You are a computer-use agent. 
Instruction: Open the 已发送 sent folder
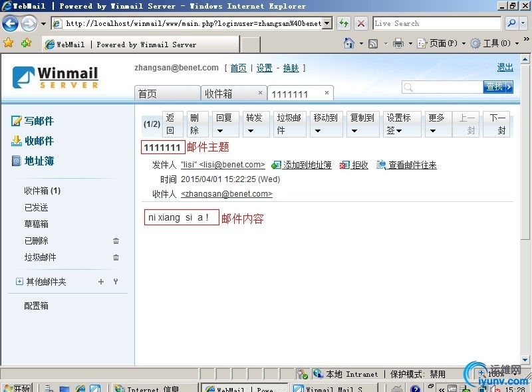point(36,207)
